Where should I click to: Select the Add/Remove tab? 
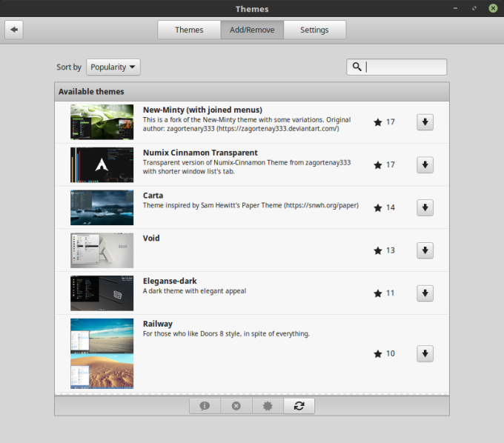[x=252, y=30]
